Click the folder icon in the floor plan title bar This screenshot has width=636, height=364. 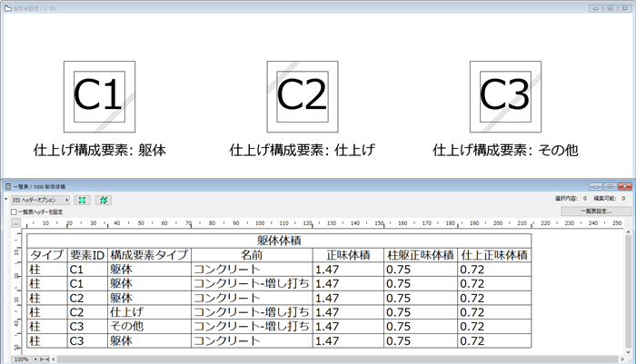[7, 8]
